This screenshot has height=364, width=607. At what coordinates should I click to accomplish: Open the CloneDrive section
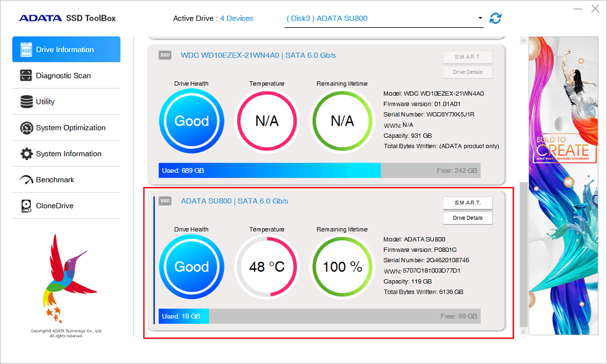66,206
